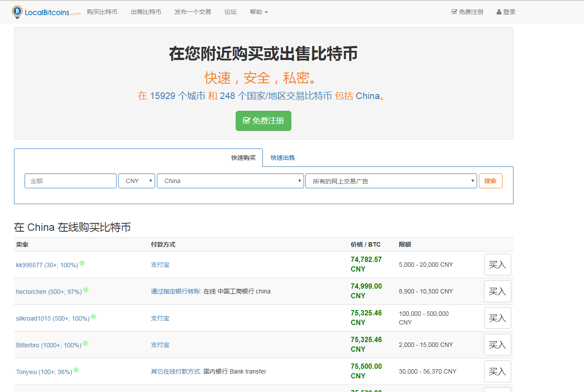Click the green status dot beside silkroad1015
584x392 pixels.
tap(93, 315)
